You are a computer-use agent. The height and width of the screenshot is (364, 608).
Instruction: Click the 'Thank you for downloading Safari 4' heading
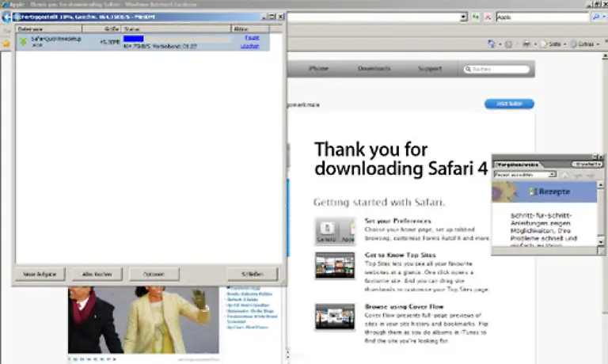[x=401, y=159]
